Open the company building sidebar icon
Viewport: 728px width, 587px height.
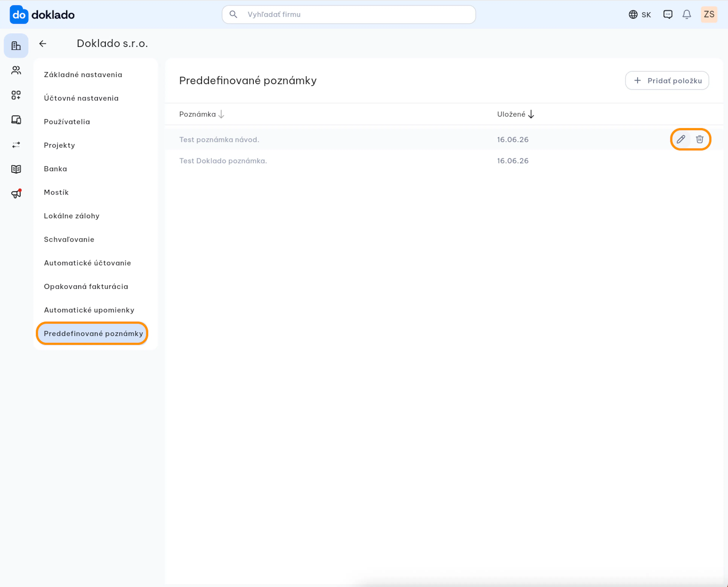(x=16, y=46)
